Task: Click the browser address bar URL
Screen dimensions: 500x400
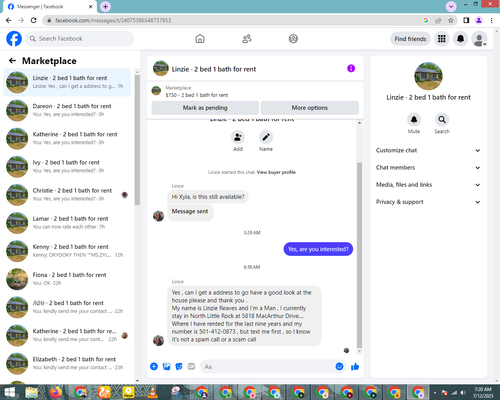Action: (x=113, y=20)
